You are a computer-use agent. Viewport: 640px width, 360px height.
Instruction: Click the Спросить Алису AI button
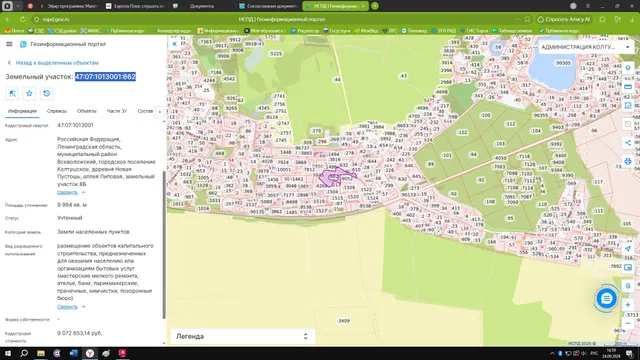click(x=563, y=19)
